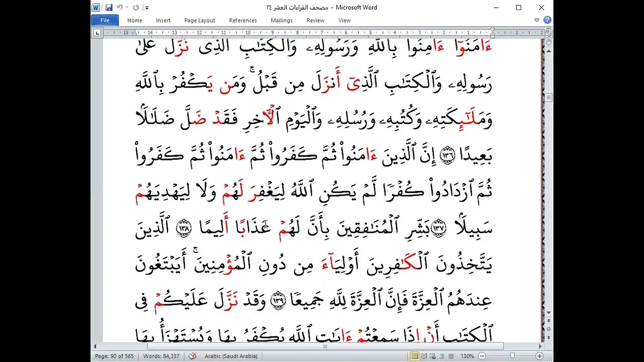This screenshot has width=644, height=362.
Task: Click the horizontal scrollbar right arrow
Action: [540, 346]
